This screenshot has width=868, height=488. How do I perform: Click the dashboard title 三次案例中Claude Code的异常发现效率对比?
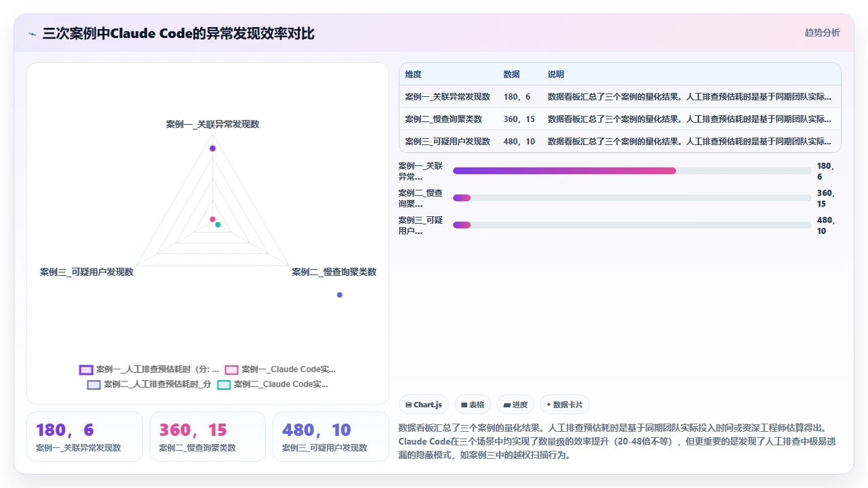[178, 33]
